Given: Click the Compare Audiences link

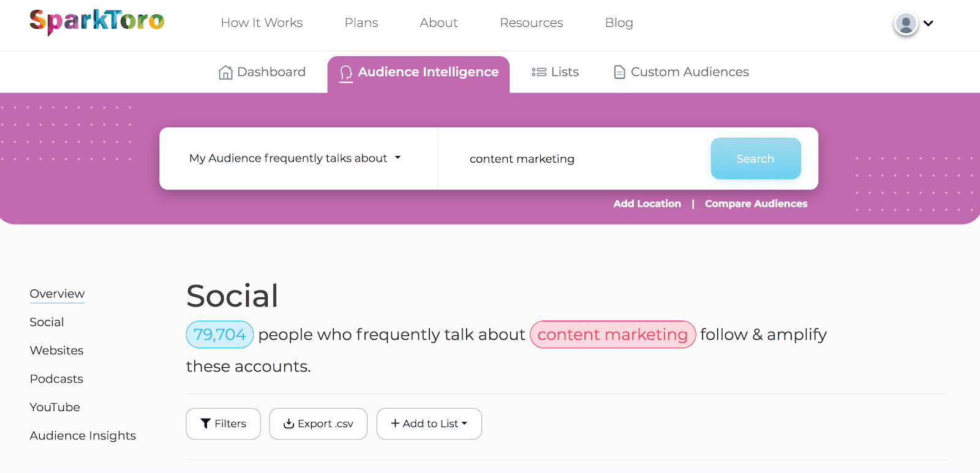Looking at the screenshot, I should pos(756,204).
